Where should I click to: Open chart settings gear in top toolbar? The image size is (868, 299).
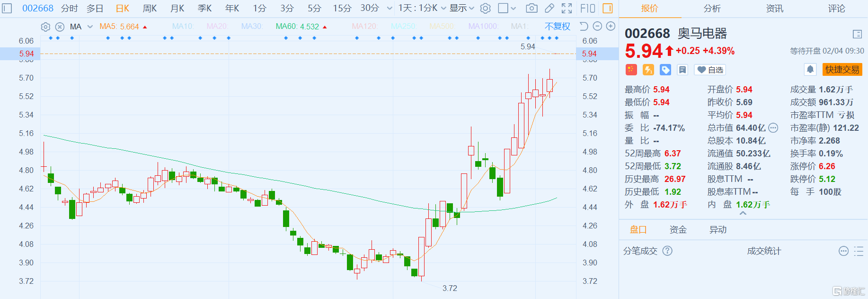point(485,8)
